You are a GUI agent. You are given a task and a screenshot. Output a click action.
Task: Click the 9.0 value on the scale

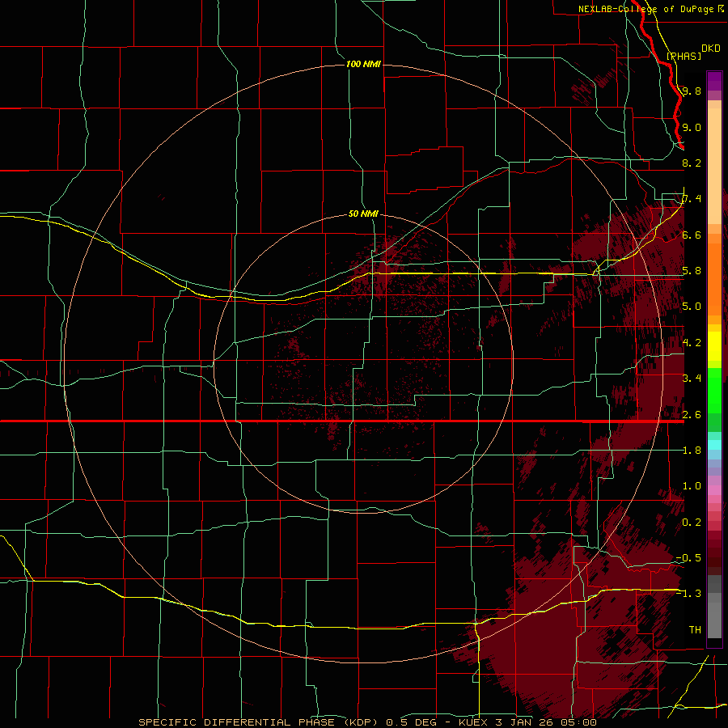point(692,127)
